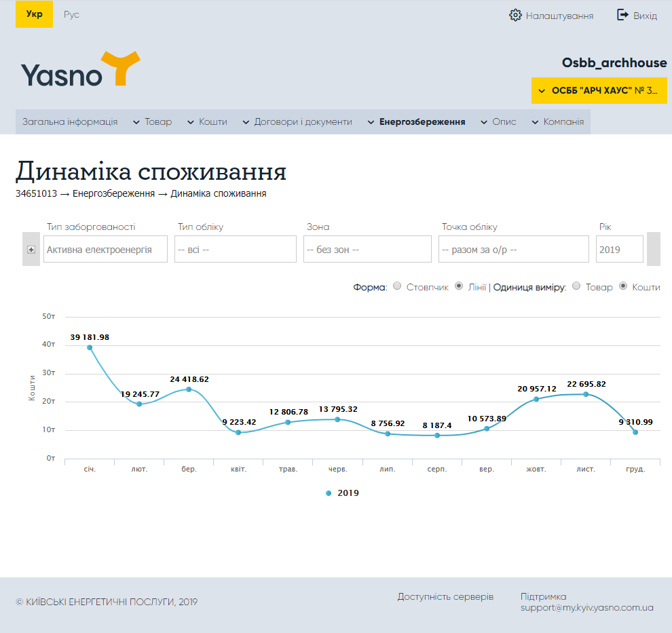Viewport: 672px width, 633px height.
Task: Switch language to Рус
Action: click(71, 15)
